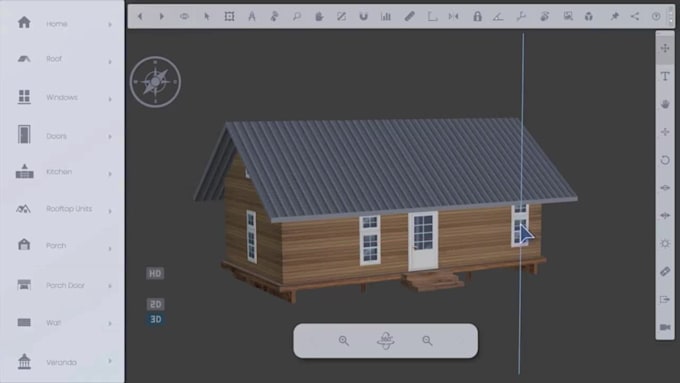680x383 pixels.
Task: Expand the Porch Door submenu arrow
Action: click(110, 286)
